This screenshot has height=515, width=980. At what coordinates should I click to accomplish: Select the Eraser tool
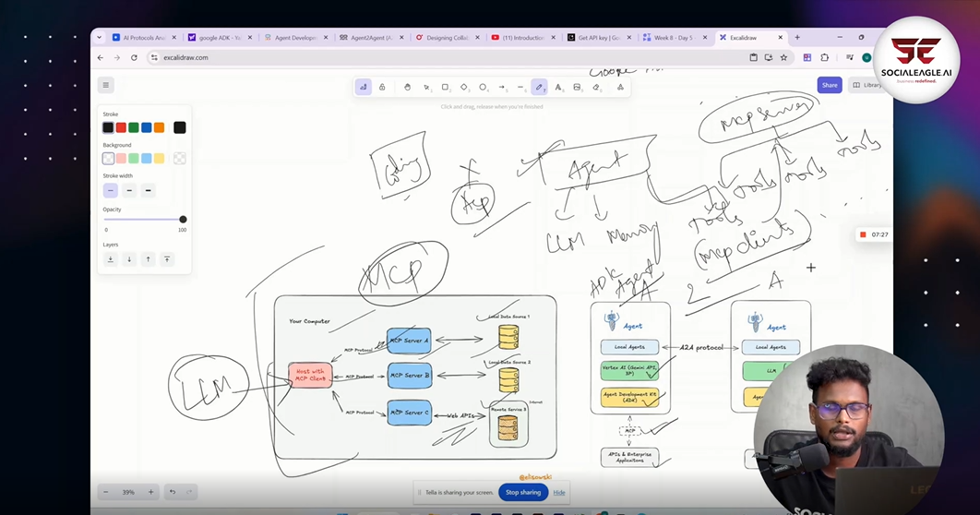coord(596,87)
